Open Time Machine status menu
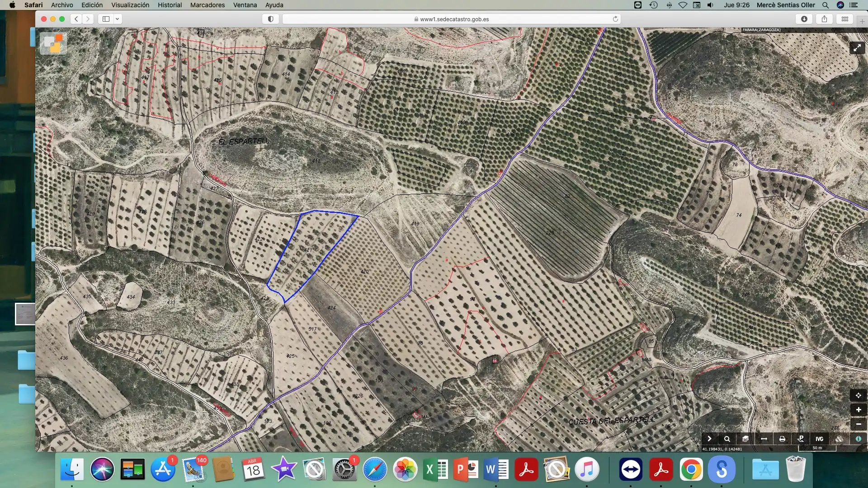Viewport: 868px width, 488px height. [653, 5]
